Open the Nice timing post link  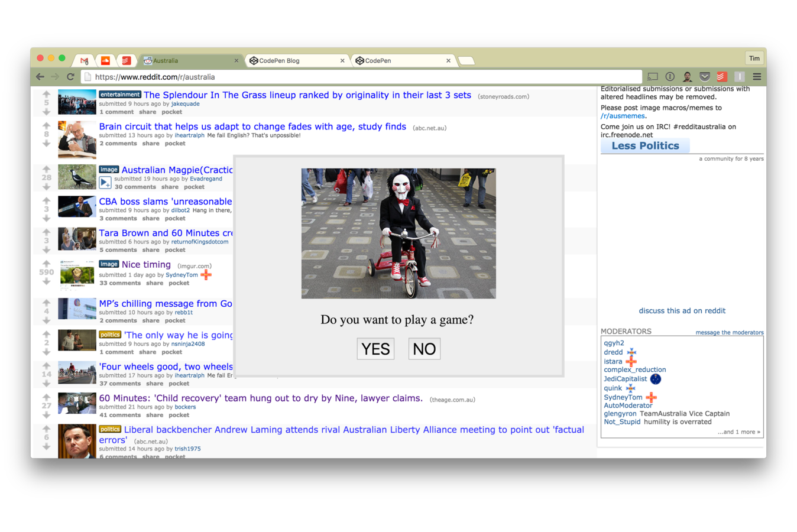point(146,264)
